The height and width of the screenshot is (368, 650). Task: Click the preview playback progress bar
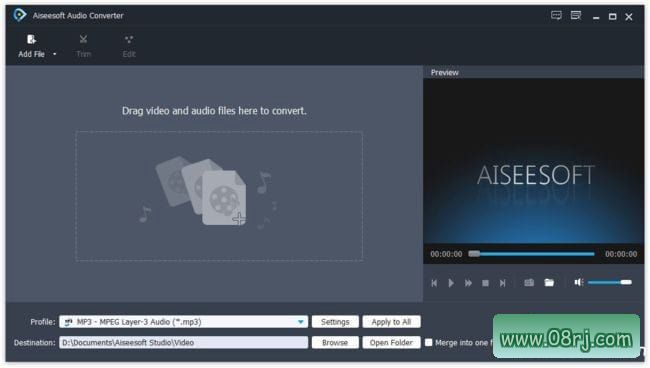coord(531,254)
